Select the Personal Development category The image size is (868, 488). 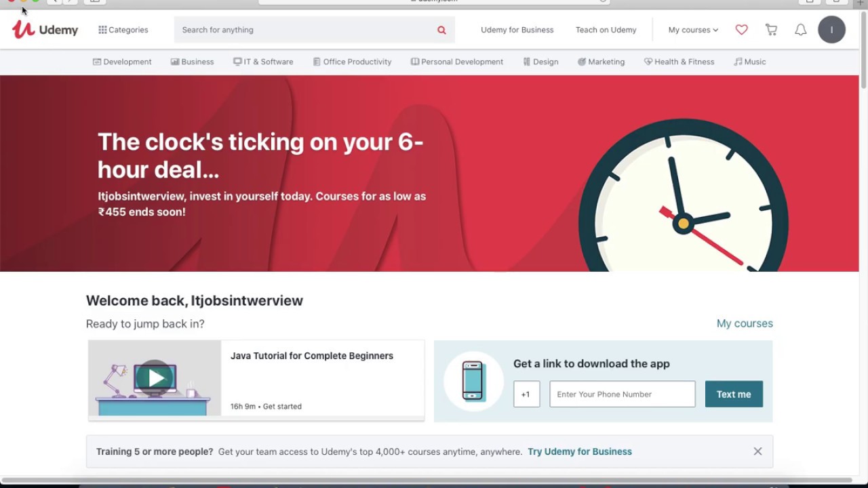click(x=457, y=62)
